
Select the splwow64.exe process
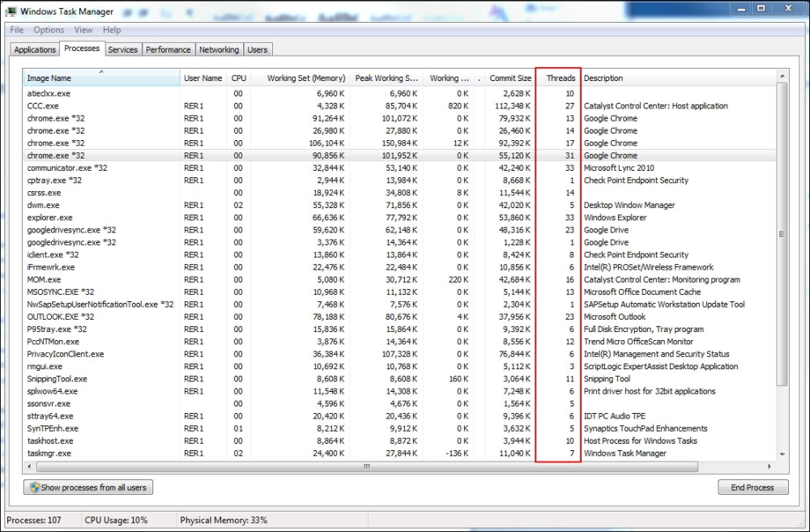tap(400, 391)
